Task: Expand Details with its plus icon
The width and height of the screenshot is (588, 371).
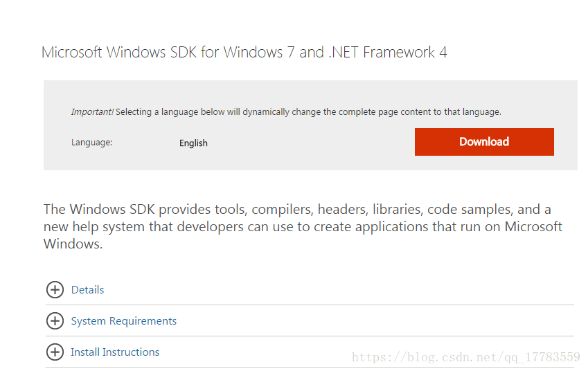Action: [55, 290]
